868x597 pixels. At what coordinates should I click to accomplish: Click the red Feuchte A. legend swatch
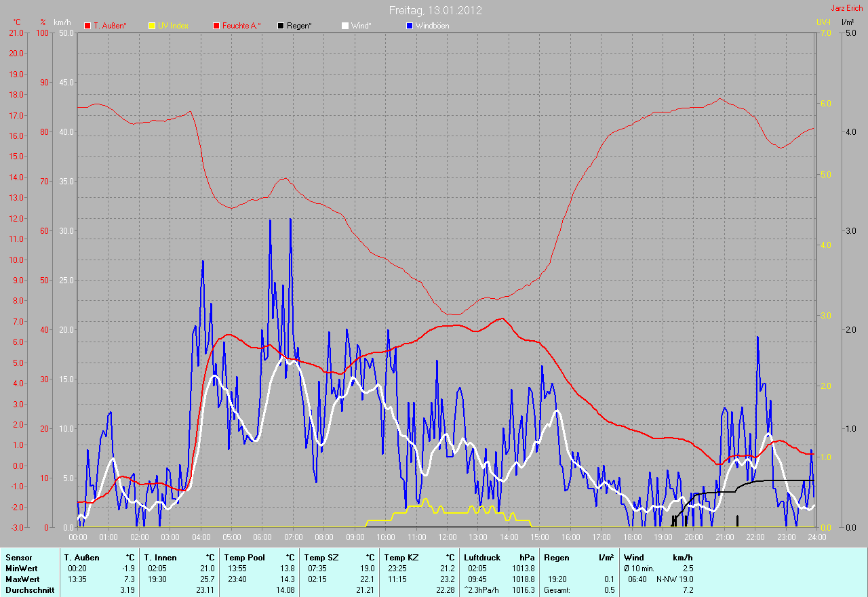(216, 26)
